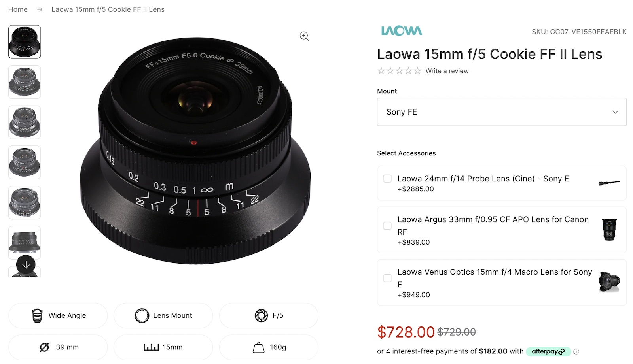This screenshot has height=364, width=633.
Task: Go to Home in the breadcrumb
Action: coord(18,9)
